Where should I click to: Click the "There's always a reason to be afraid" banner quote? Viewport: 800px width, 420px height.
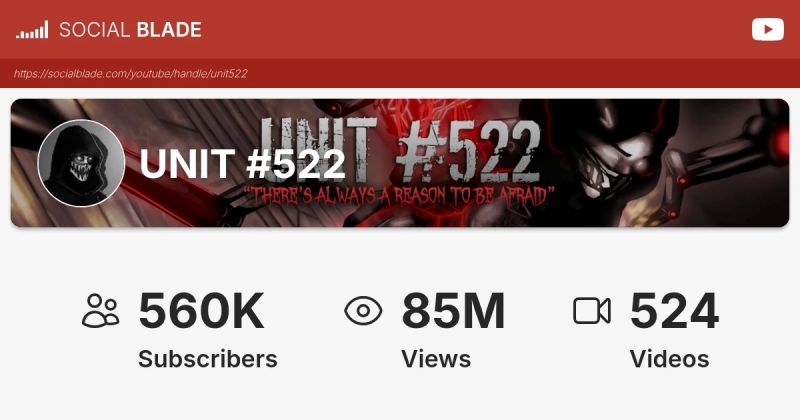[398, 196]
